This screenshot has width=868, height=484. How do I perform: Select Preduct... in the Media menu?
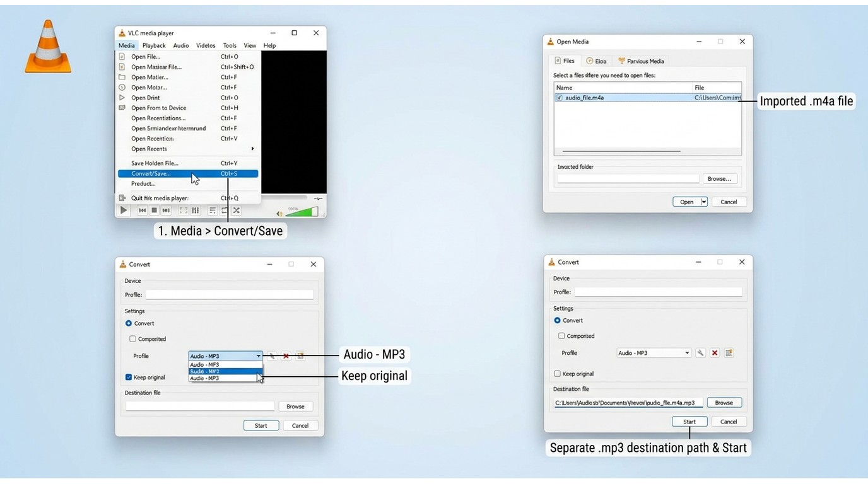[x=188, y=183]
